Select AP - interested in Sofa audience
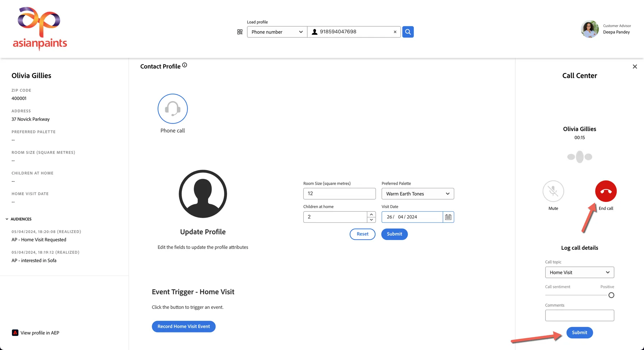The height and width of the screenshot is (350, 644). coord(34,261)
